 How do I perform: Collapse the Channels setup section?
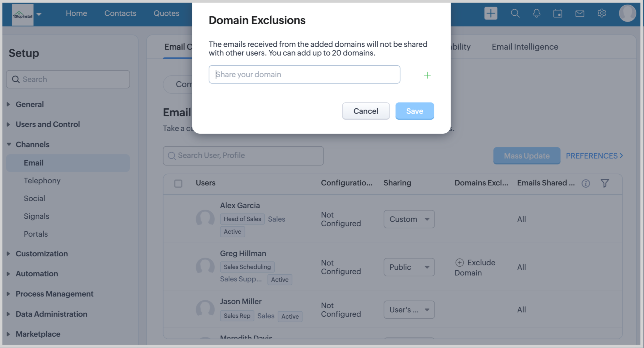(32, 144)
